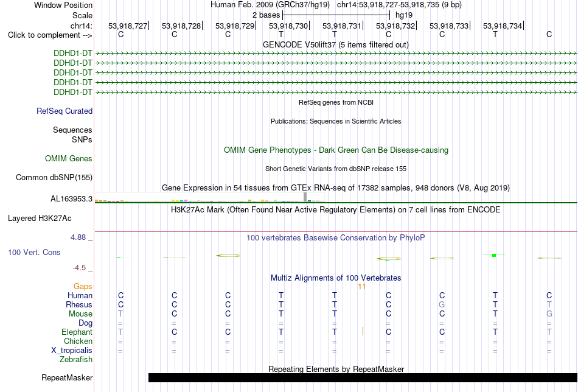
Task: Click position label 53,918,727
Action: coord(128,26)
